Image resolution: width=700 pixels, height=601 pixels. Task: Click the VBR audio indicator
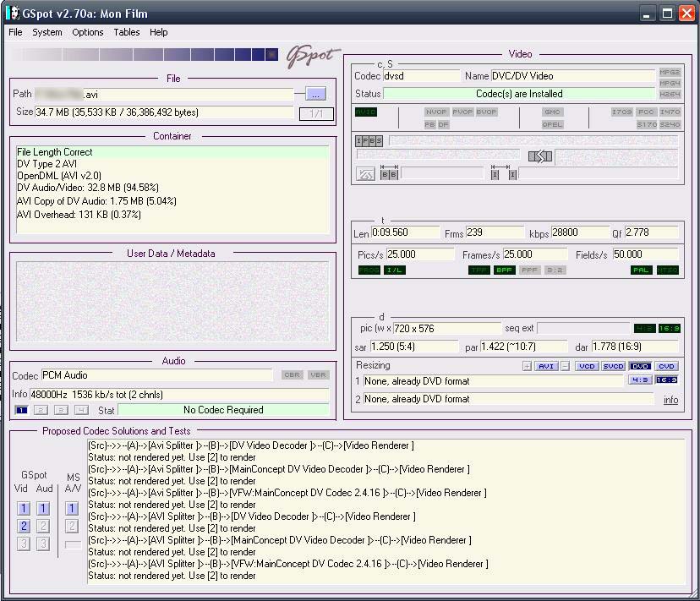click(318, 375)
